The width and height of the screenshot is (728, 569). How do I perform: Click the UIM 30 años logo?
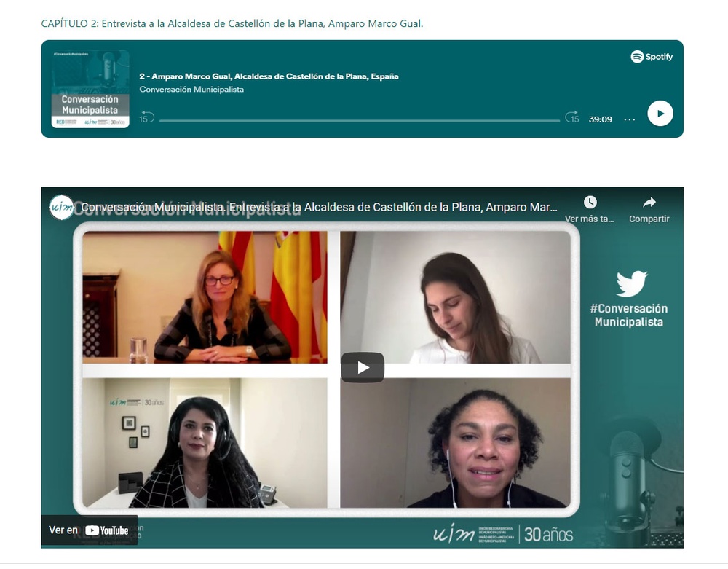(x=503, y=535)
